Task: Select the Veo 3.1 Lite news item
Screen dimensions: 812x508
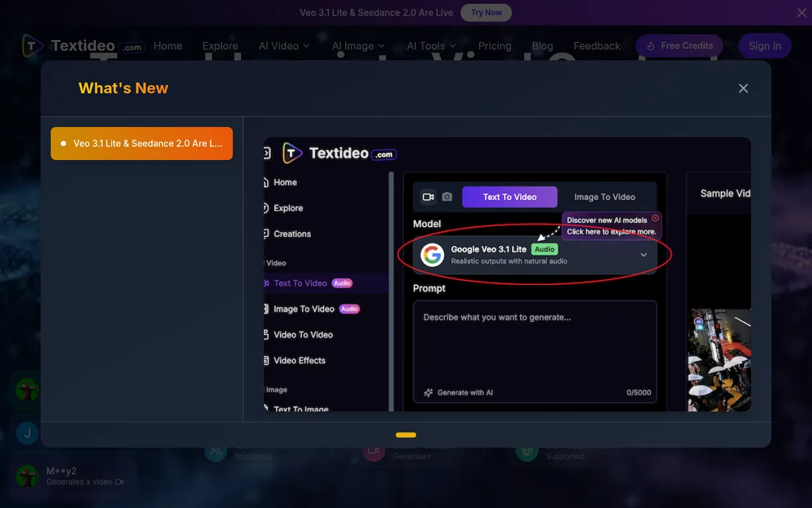Action: click(141, 144)
